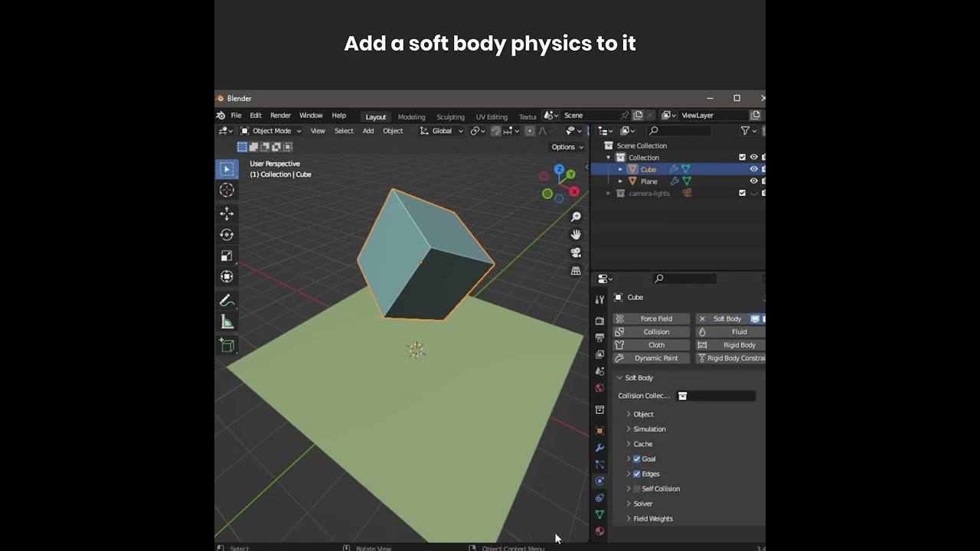Open the Object Data green triangle tab
This screenshot has height=551, width=980.
pyautogui.click(x=599, y=514)
